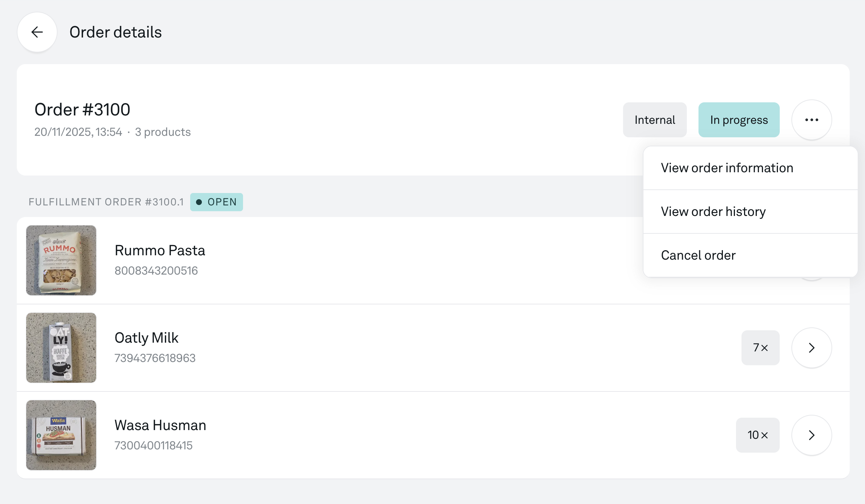865x504 pixels.
Task: Click the Rummo Pasta product thumbnail
Action: pos(61,260)
